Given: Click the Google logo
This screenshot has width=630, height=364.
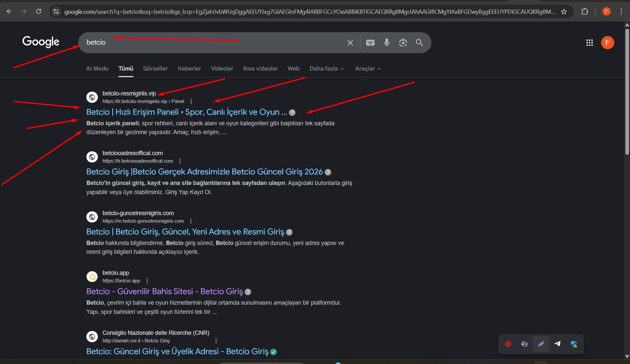Looking at the screenshot, I should (x=41, y=42).
